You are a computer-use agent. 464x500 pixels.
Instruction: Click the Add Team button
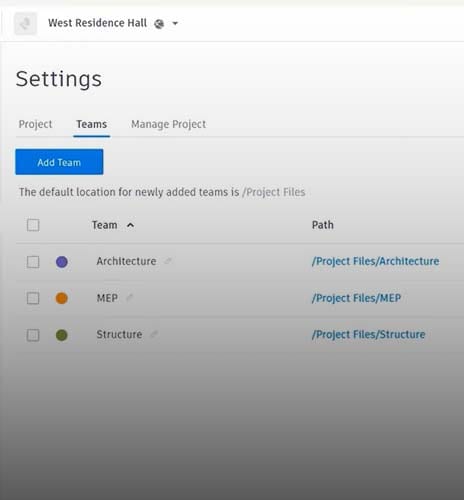[x=59, y=162]
